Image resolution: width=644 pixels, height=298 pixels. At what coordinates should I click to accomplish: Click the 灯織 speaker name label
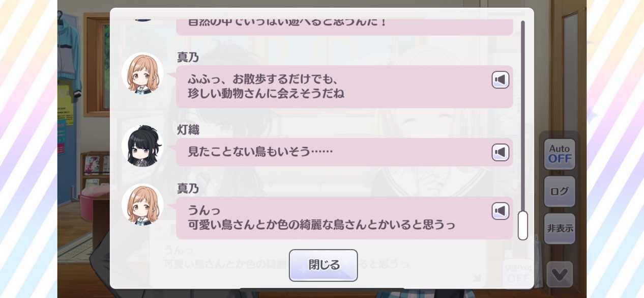point(188,130)
